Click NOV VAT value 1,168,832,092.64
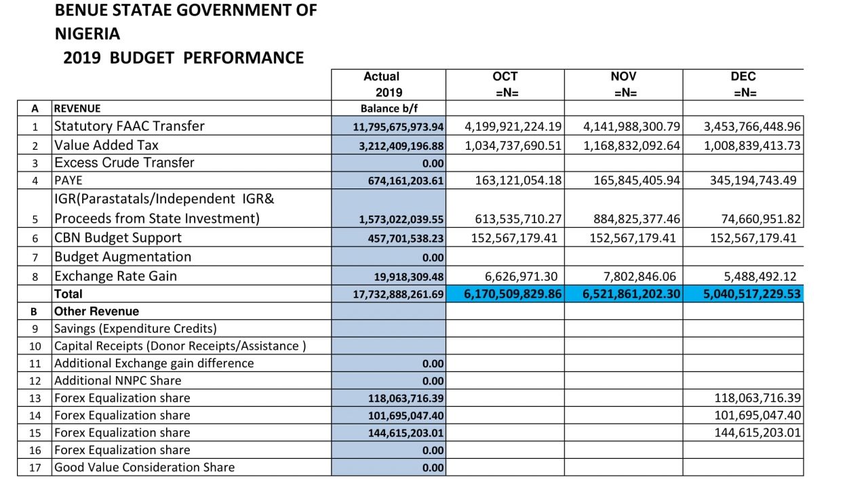Screen dimensions: 868x488 point(632,145)
